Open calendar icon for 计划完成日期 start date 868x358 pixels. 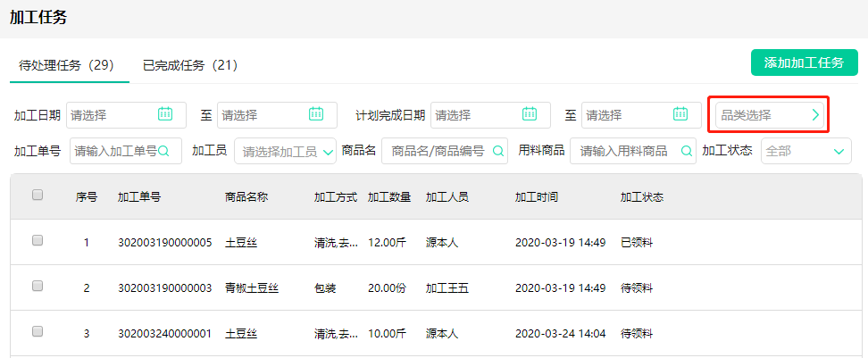pyautogui.click(x=530, y=113)
